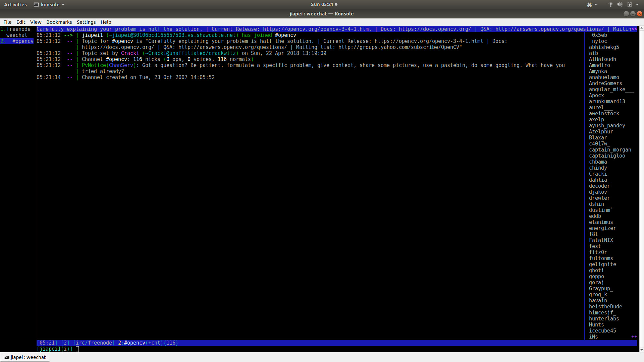The width and height of the screenshot is (644, 362).
Task: Select the #opencv channel buffer
Action: (x=22, y=41)
